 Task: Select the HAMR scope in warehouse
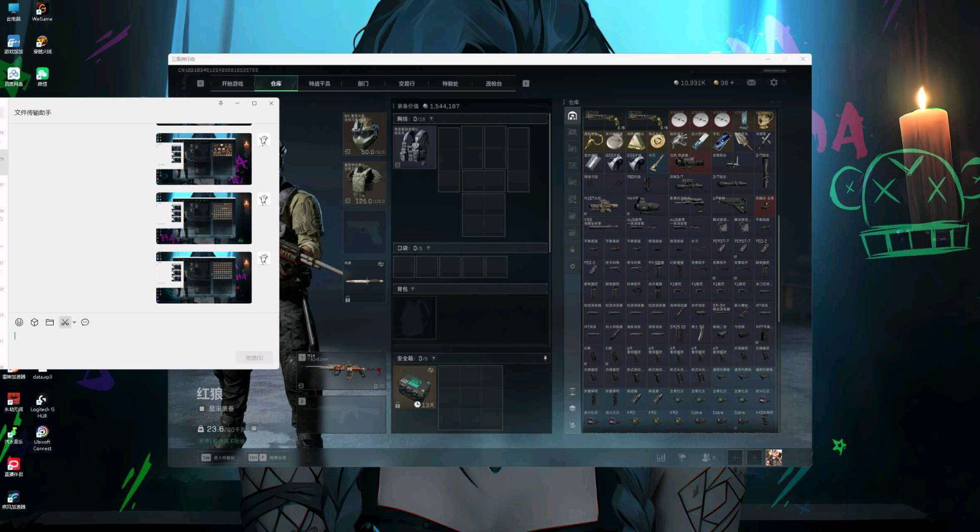pyautogui.click(x=647, y=206)
